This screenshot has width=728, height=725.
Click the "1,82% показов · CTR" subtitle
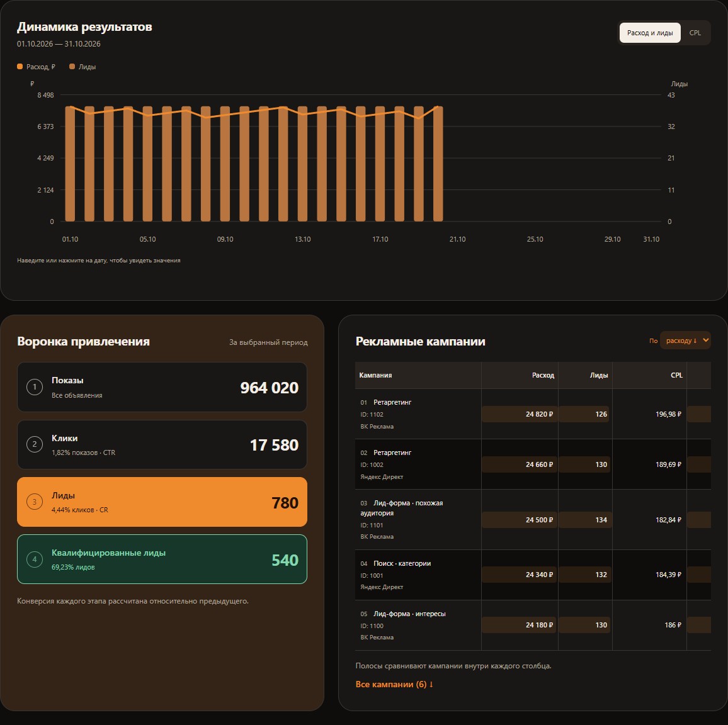tap(84, 452)
